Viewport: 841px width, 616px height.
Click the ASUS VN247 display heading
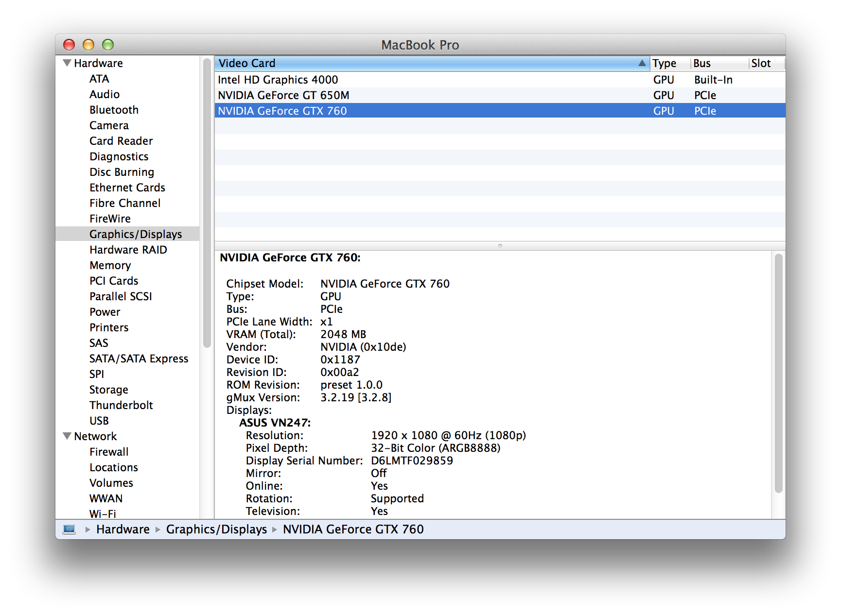coord(275,423)
